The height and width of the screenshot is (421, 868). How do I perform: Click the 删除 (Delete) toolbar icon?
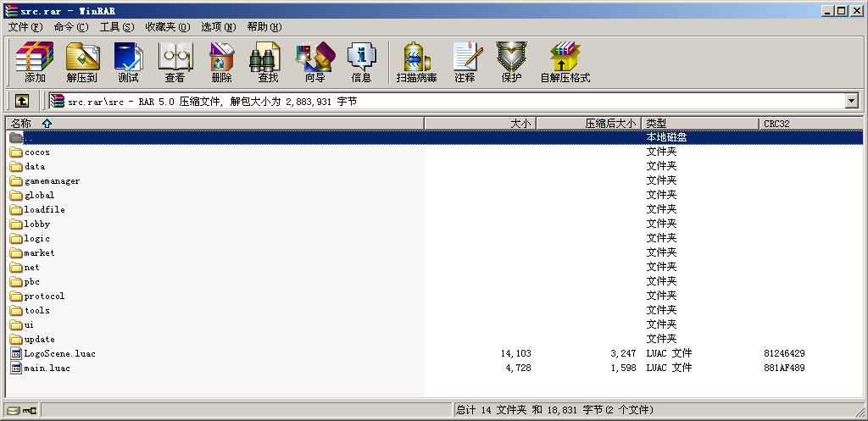[221, 62]
